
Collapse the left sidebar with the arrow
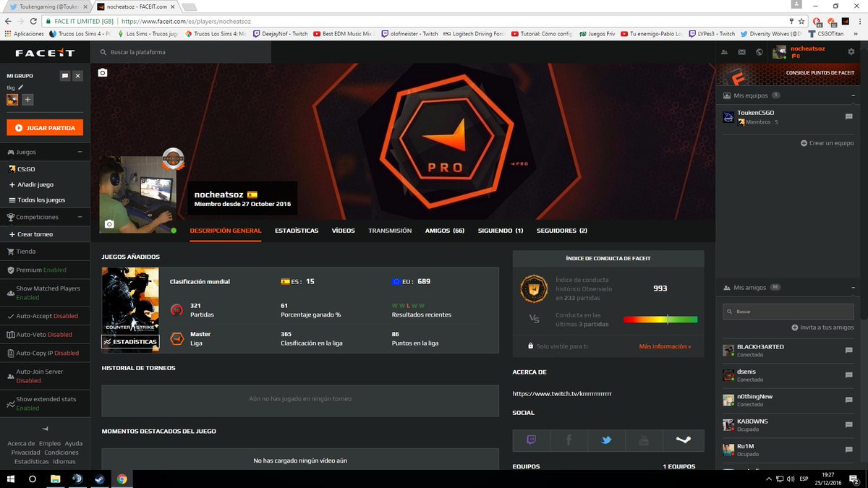(x=45, y=429)
